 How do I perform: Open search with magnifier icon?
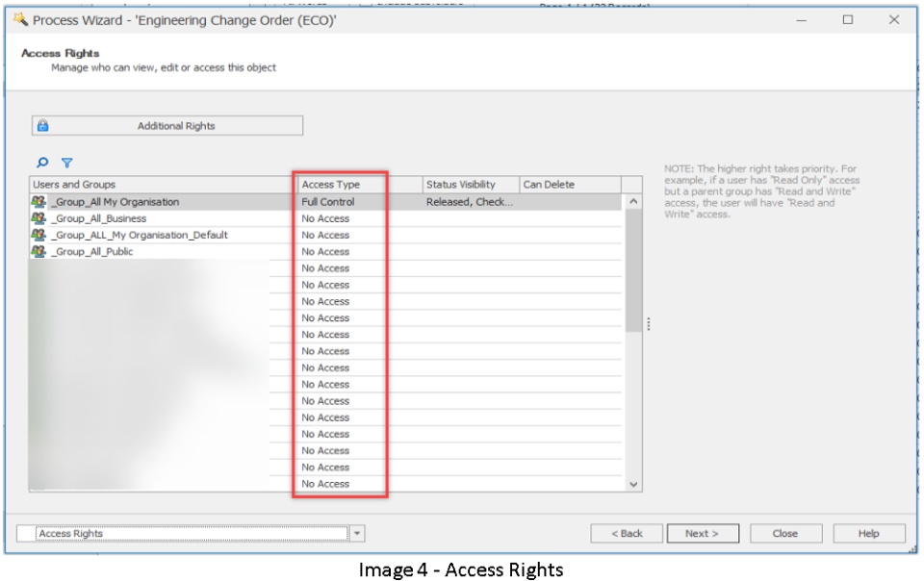(43, 163)
